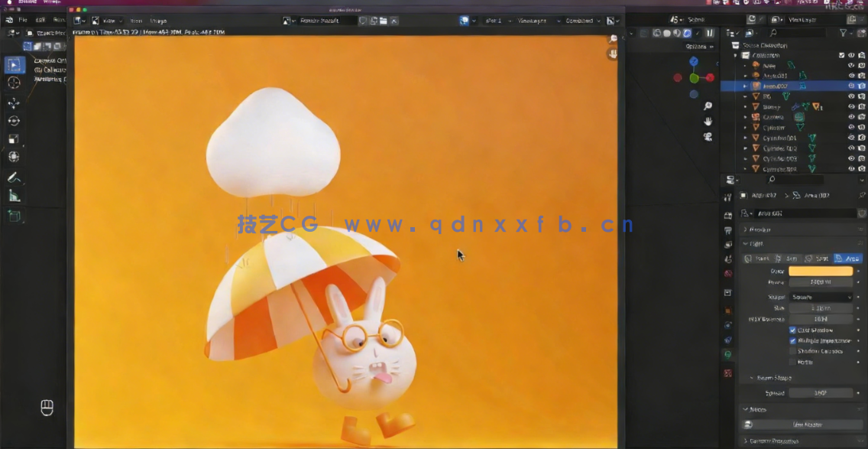Uncheck Multiple Importance for the light
The image size is (868, 449).
click(792, 339)
